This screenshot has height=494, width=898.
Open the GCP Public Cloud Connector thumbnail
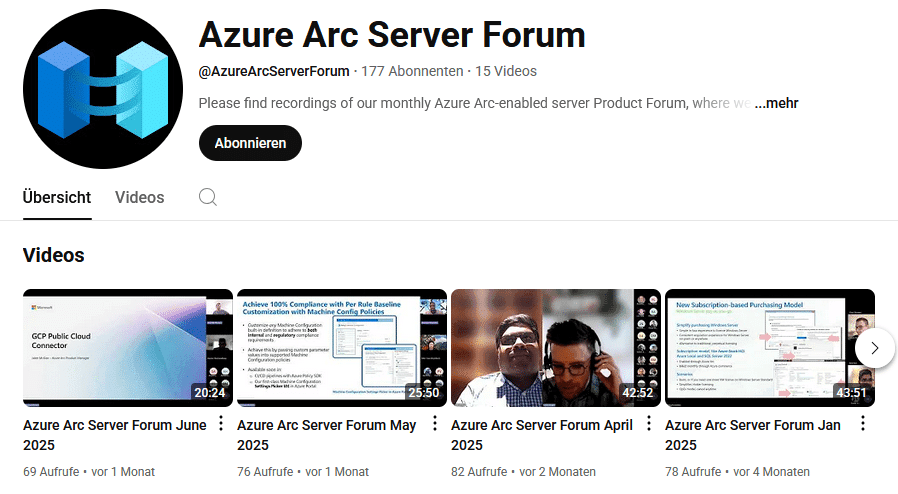[128, 348]
